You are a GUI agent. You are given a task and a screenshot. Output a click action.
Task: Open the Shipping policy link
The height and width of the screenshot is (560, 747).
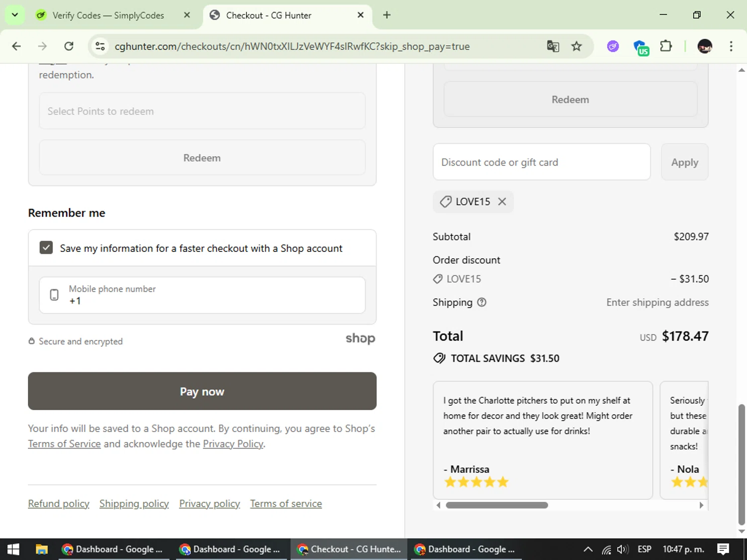pyautogui.click(x=134, y=504)
